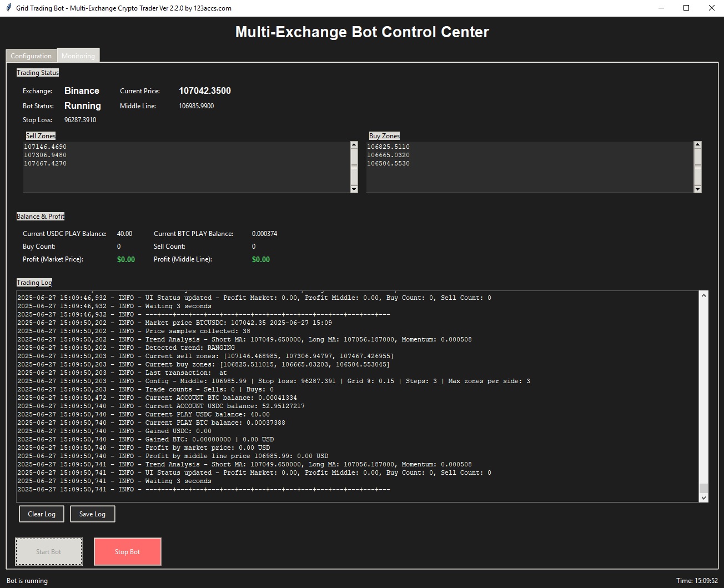Click the Multi-Exchange Bot Control Center heading

362,32
